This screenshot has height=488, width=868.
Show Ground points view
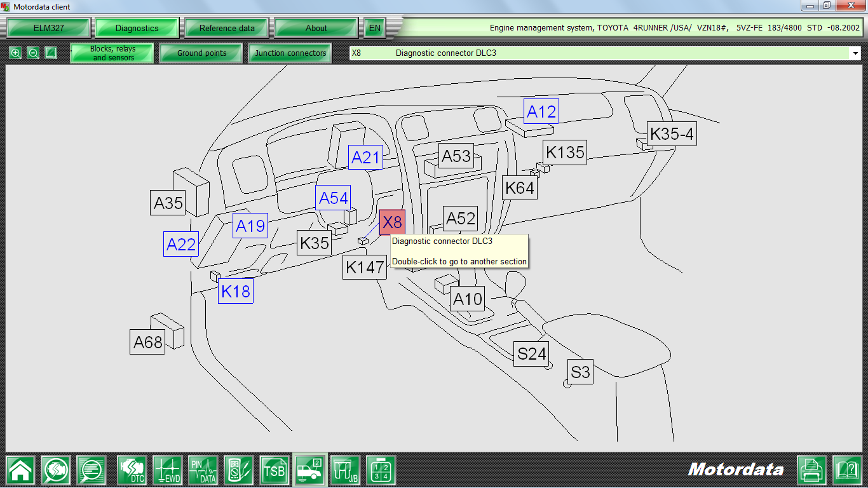click(x=201, y=53)
